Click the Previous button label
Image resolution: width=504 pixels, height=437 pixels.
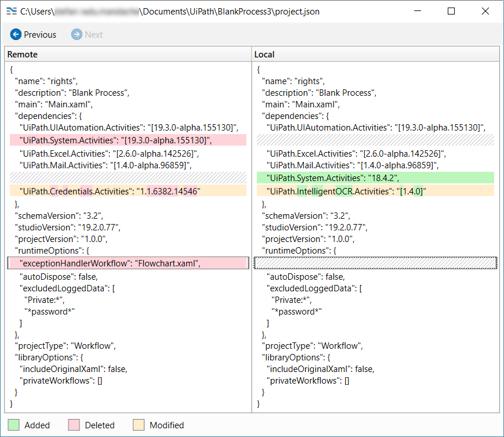pos(40,35)
